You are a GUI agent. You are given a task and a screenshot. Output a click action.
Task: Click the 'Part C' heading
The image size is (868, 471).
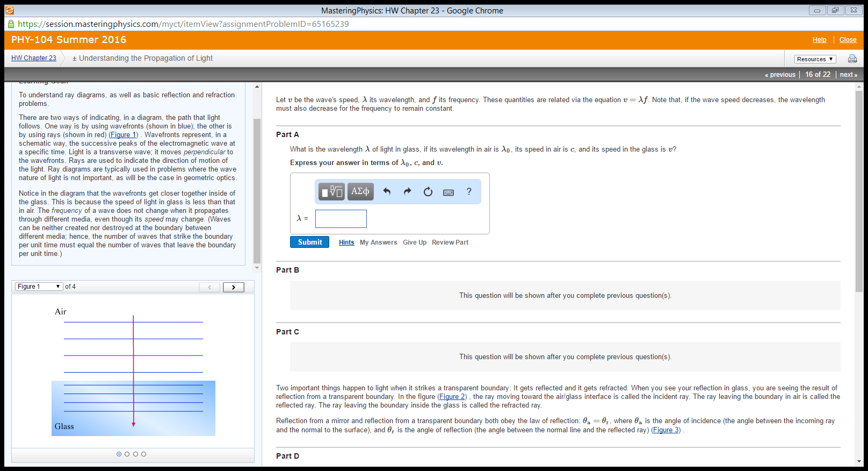click(287, 332)
